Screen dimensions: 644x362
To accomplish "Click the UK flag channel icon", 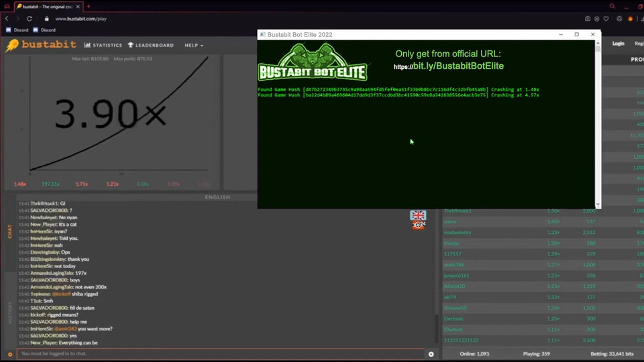I will click(418, 215).
